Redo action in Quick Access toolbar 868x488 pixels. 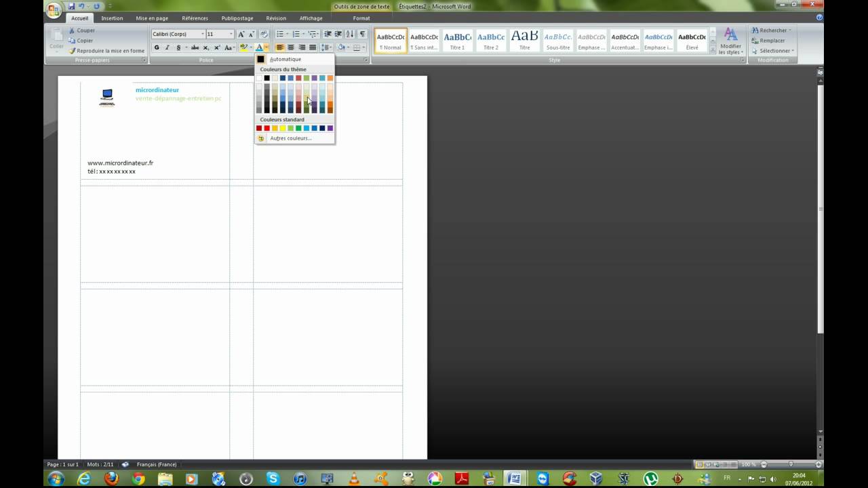[96, 6]
